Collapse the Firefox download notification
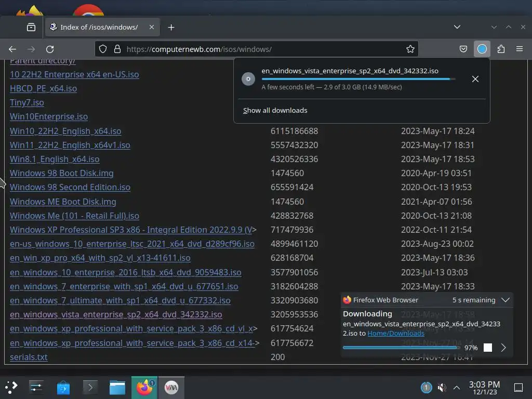 (505, 300)
